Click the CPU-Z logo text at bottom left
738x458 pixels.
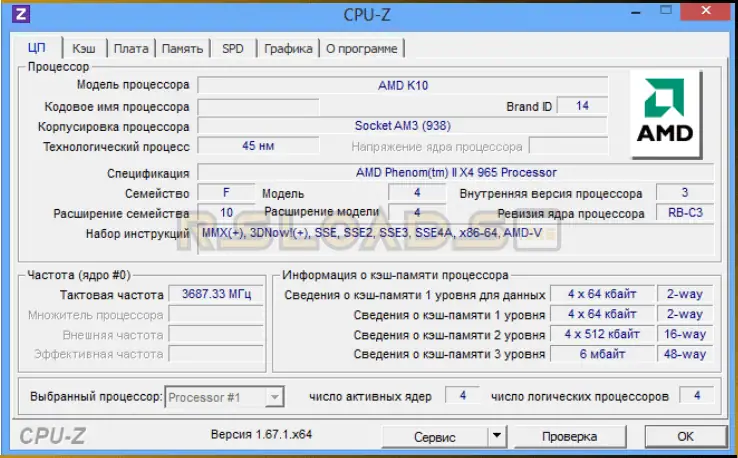[x=52, y=436]
